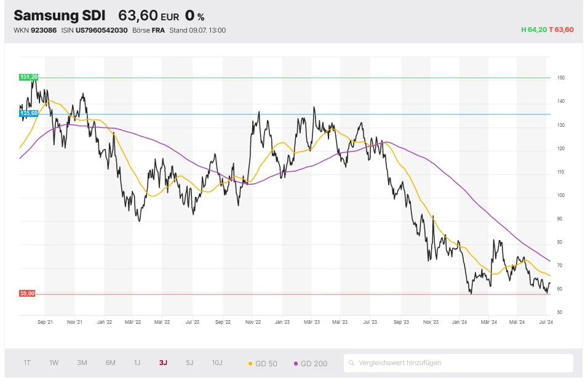Click the Samsung SDI title
This screenshot has width=588, height=386.
59,15
